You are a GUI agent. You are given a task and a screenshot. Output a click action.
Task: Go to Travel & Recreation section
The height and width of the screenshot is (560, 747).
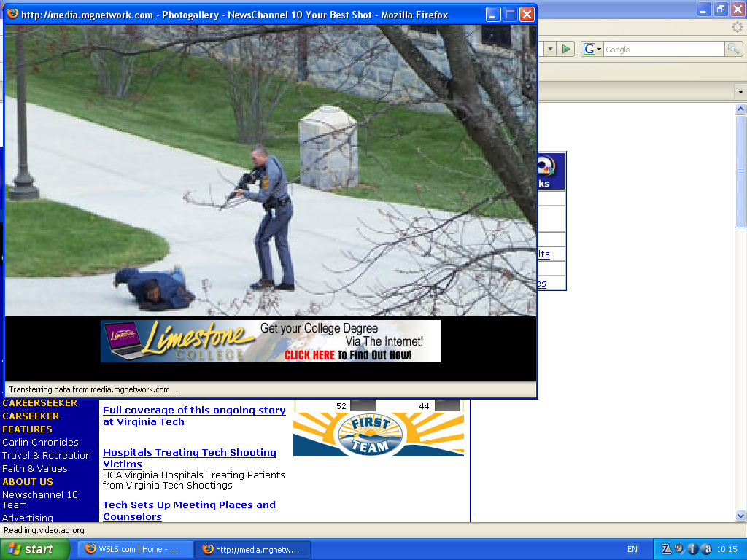click(47, 455)
